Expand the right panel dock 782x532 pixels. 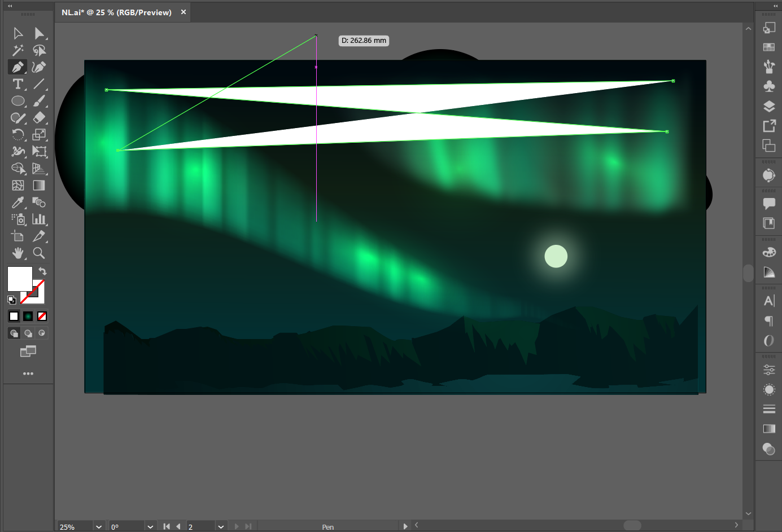click(x=775, y=6)
